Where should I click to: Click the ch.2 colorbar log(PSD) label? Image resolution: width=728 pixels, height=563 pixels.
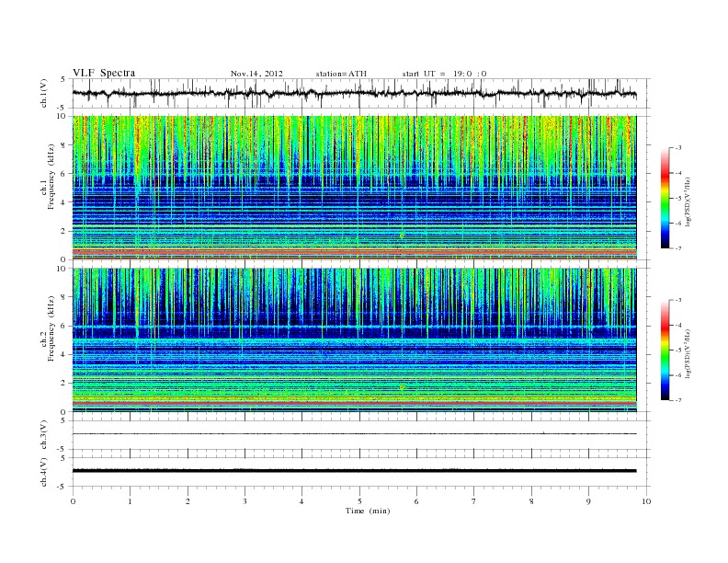click(x=688, y=354)
